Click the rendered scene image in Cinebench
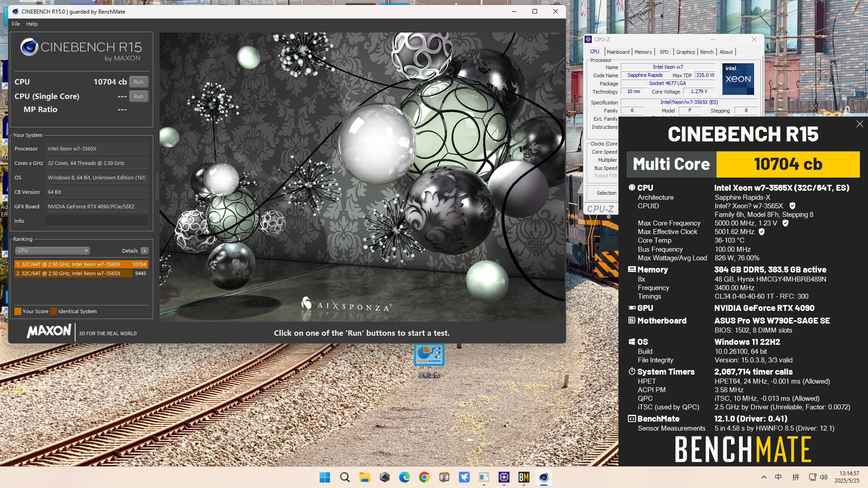Screen dimensions: 868x488 click(x=362, y=177)
